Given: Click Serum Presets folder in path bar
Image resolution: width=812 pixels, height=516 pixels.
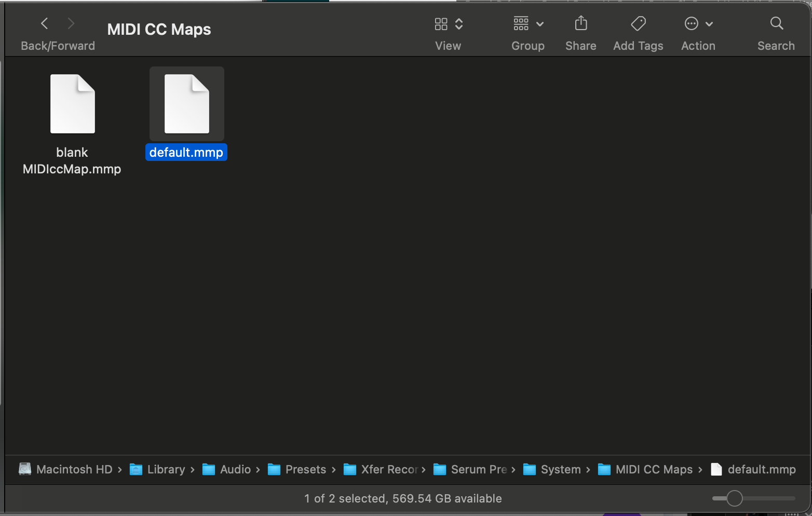Looking at the screenshot, I should click(470, 469).
